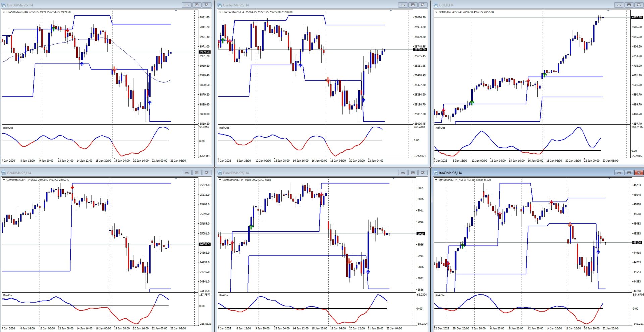Click the 4957.68 current price label on GOLD
Viewport: 644px width, 332px height.
tap(636, 17)
